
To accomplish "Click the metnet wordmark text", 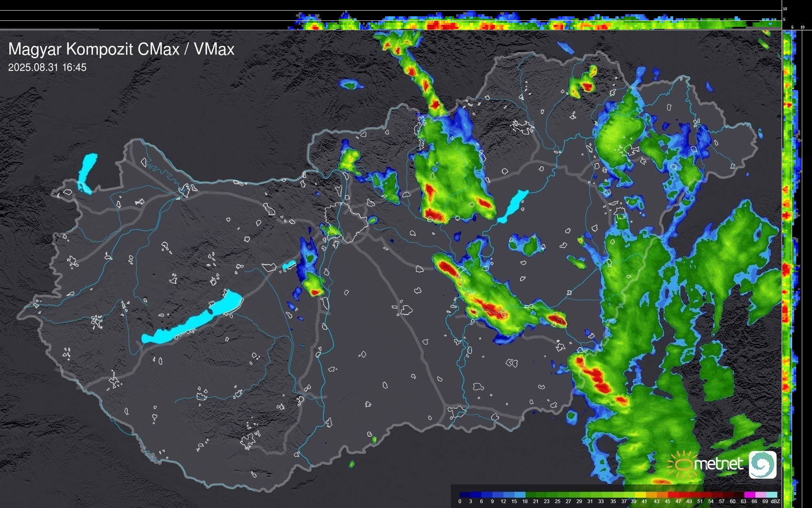I will pyautogui.click(x=718, y=464).
